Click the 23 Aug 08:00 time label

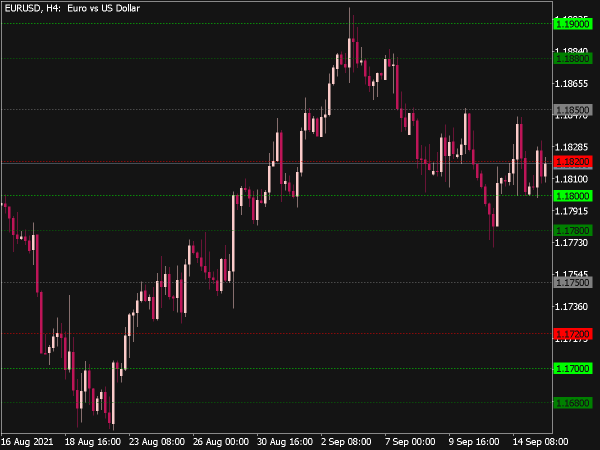[157, 442]
